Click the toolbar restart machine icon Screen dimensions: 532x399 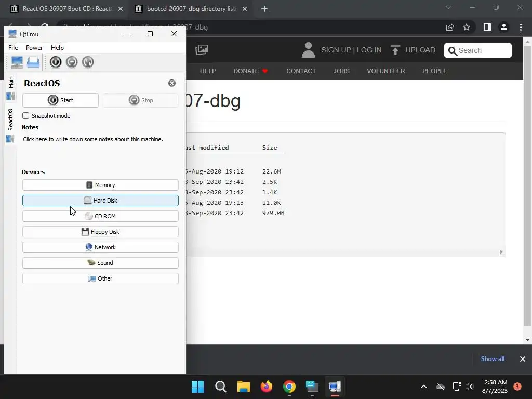(87, 62)
